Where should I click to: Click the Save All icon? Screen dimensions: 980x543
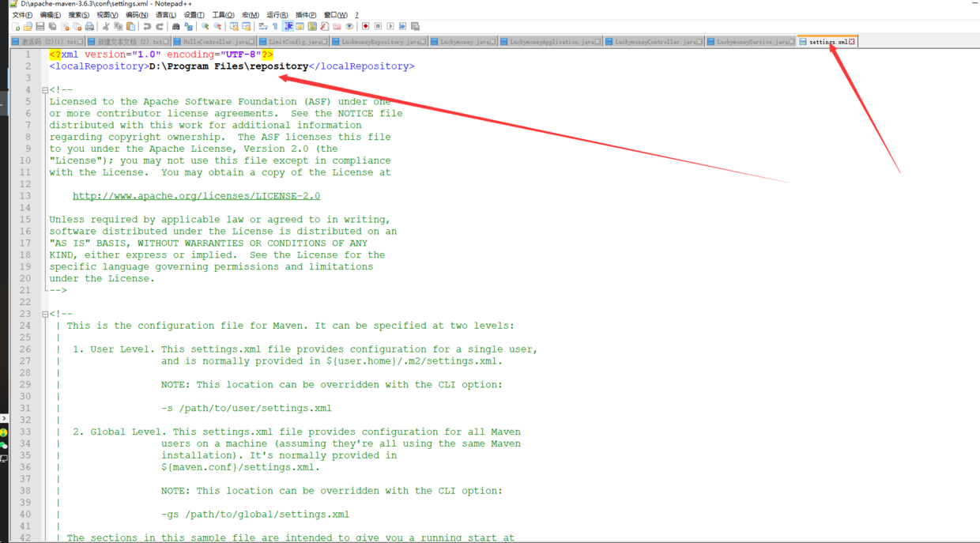pyautogui.click(x=52, y=26)
